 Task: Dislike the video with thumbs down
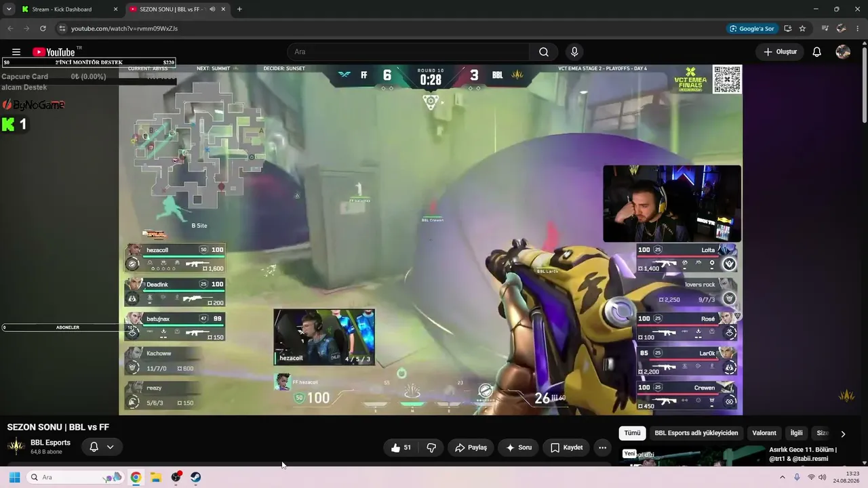pos(431,447)
